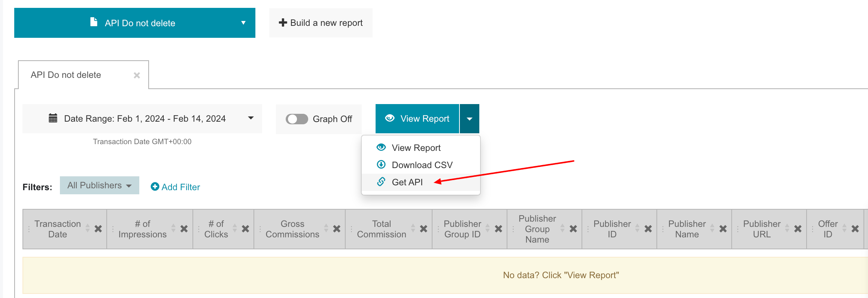Select Get API menu entry

click(421, 182)
